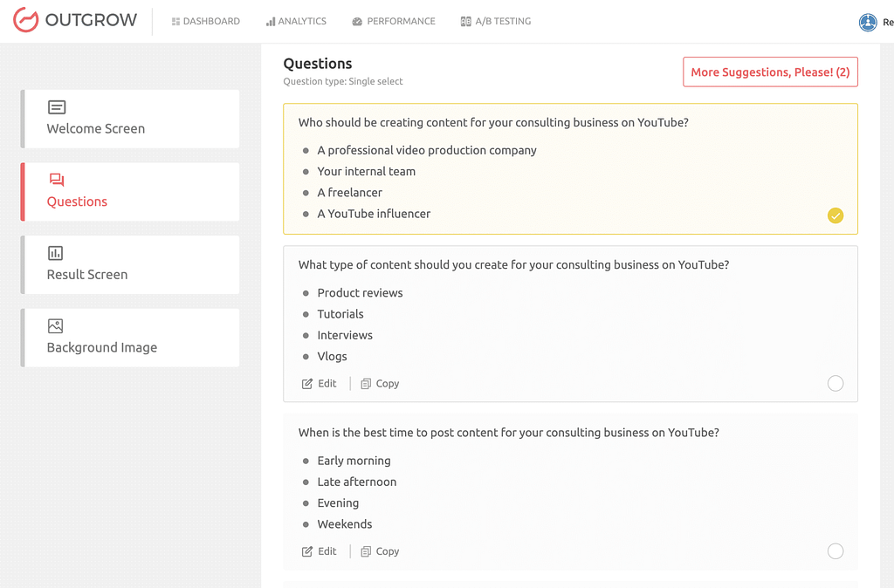Viewport: 894px width, 588px height.
Task: Edit the content type question
Action: click(320, 383)
